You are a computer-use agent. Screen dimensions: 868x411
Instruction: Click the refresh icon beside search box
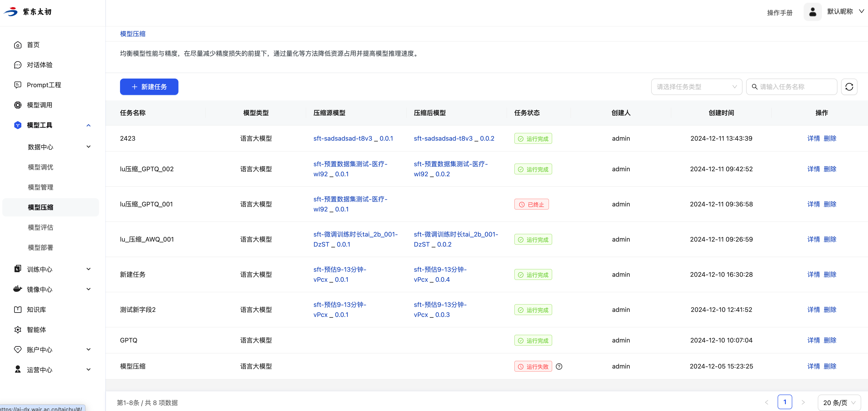coord(849,87)
